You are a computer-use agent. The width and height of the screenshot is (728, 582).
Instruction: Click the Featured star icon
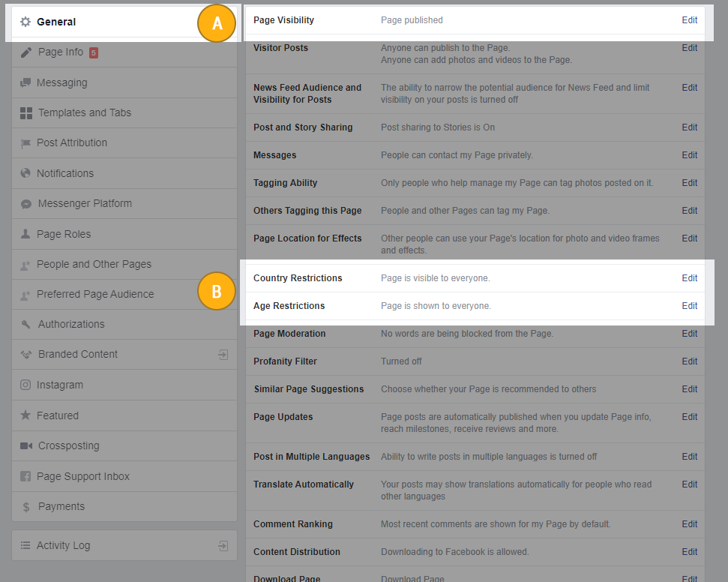click(x=25, y=415)
